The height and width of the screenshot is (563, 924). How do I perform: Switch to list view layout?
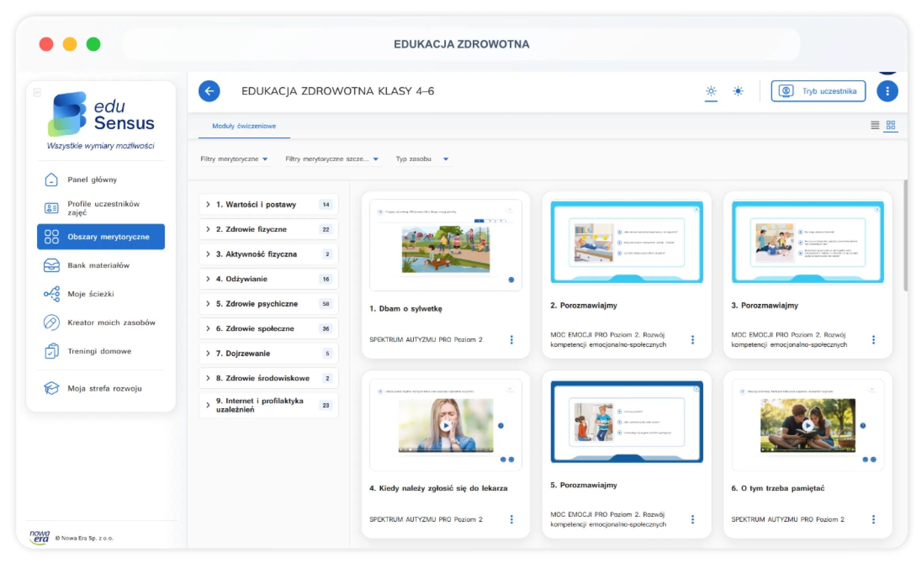[875, 125]
